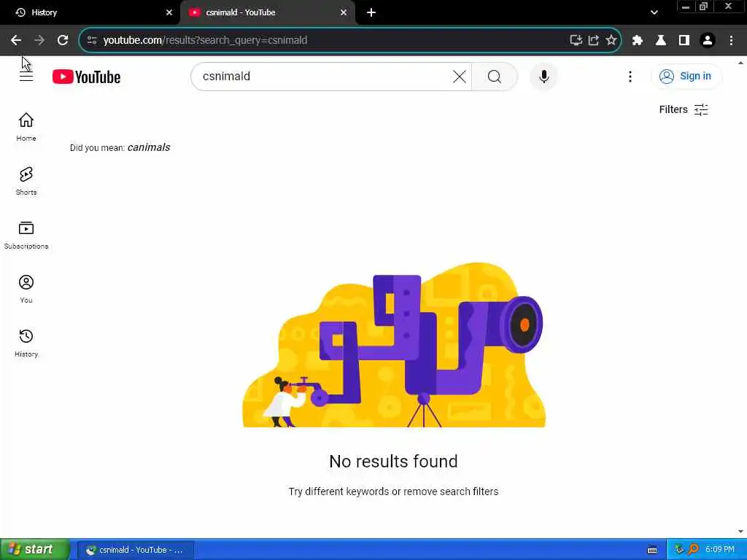This screenshot has height=560, width=747.
Task: Close the csnimald YouTube tab
Action: tap(344, 12)
